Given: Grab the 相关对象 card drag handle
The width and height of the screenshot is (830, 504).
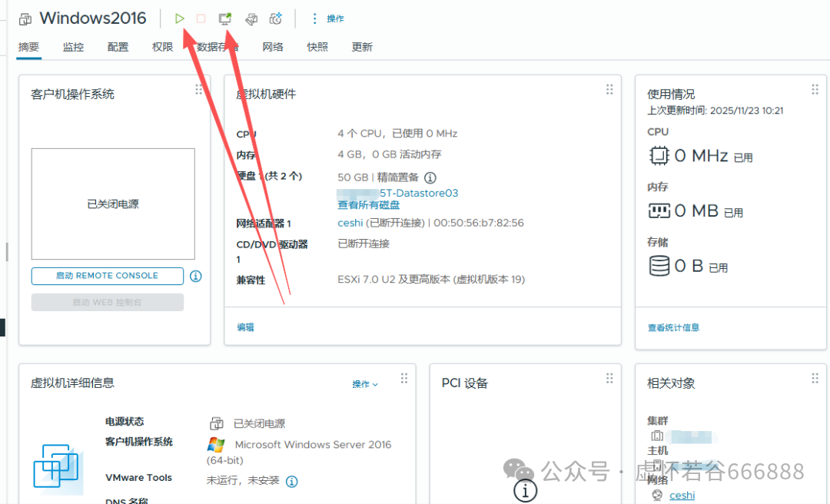Looking at the screenshot, I should point(815,378).
